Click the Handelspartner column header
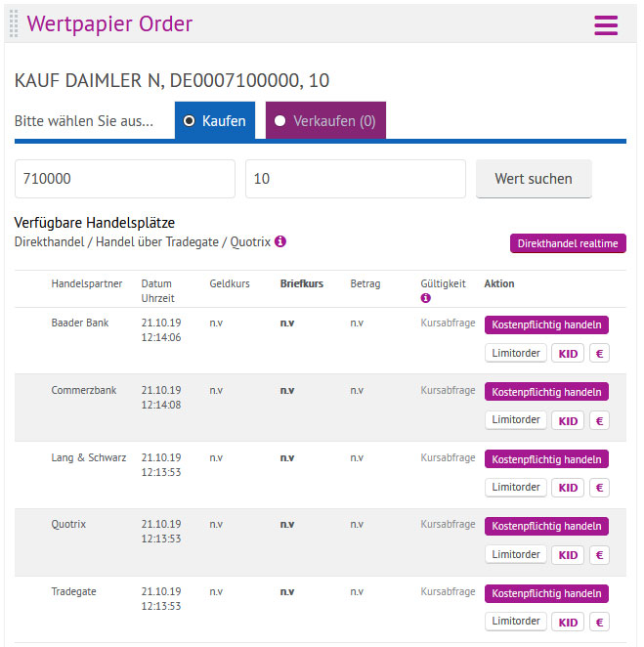The image size is (644, 647). (87, 283)
